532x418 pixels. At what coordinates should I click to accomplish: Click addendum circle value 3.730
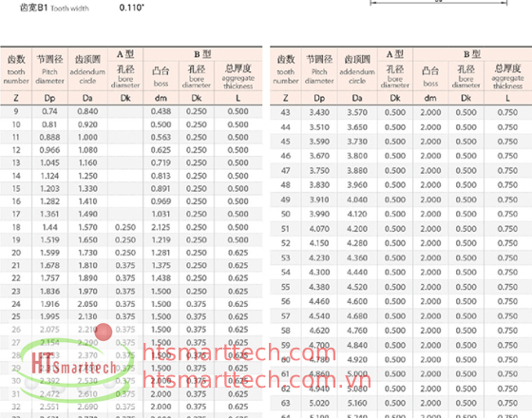(357, 142)
